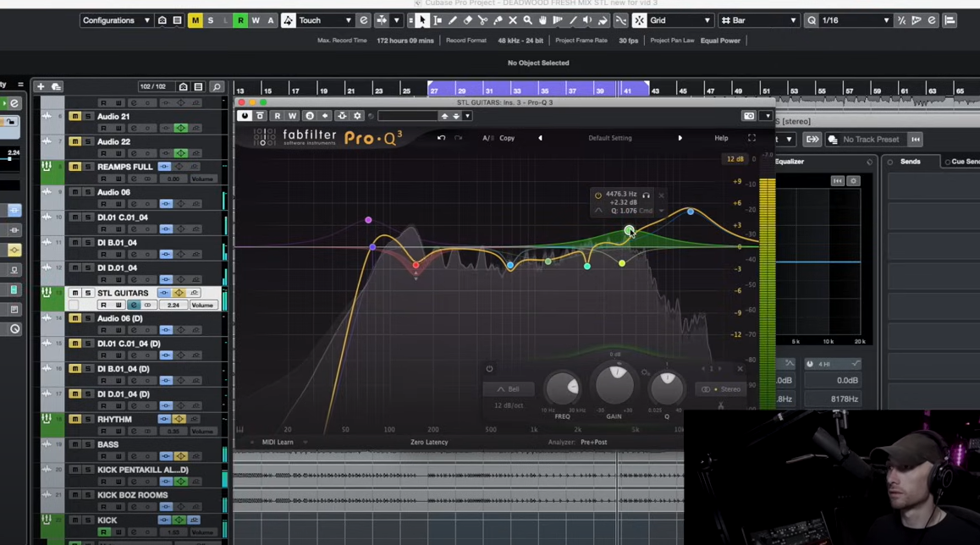The width and height of the screenshot is (980, 545).
Task: Open the Configurations dropdown
Action: click(116, 20)
